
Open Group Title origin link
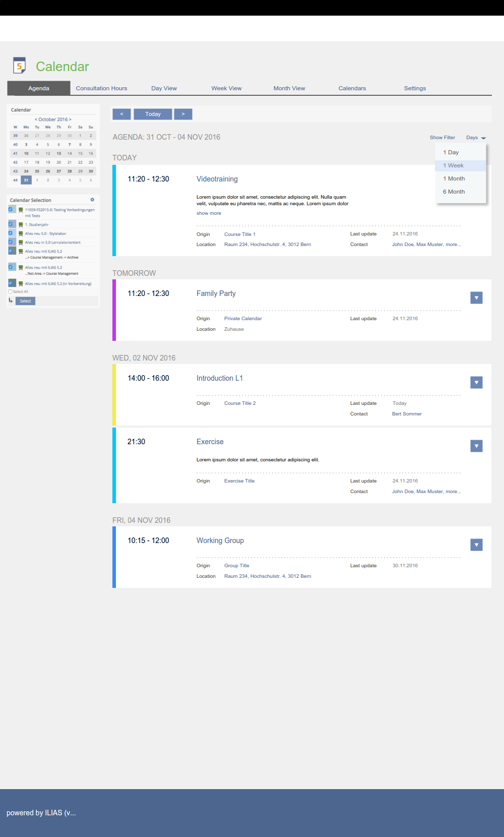[x=237, y=566]
